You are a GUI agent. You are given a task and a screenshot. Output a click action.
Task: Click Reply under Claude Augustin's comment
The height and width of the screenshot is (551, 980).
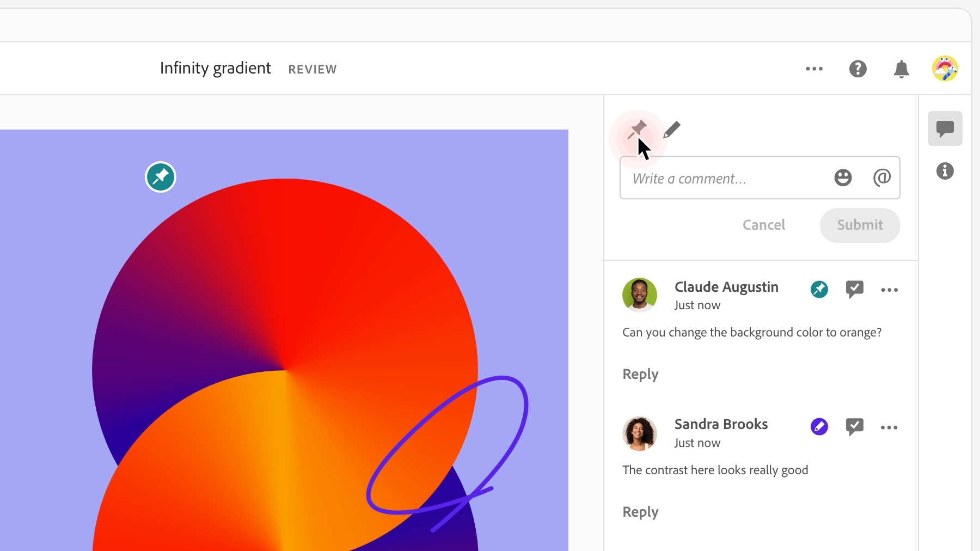640,375
